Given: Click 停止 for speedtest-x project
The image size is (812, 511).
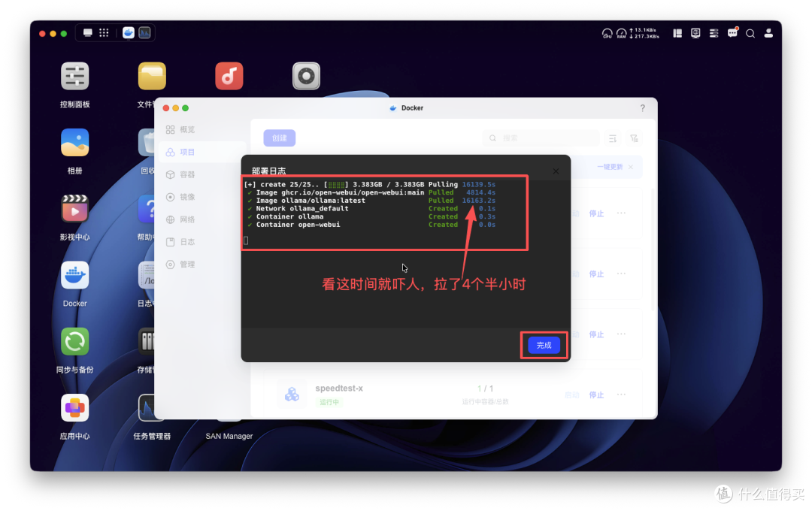Looking at the screenshot, I should [x=596, y=395].
